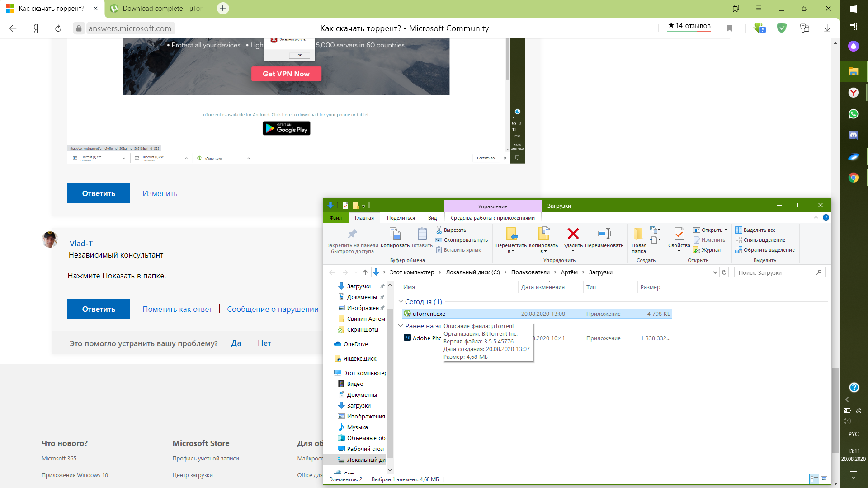Open browser downloads arrow icon

[827, 28]
